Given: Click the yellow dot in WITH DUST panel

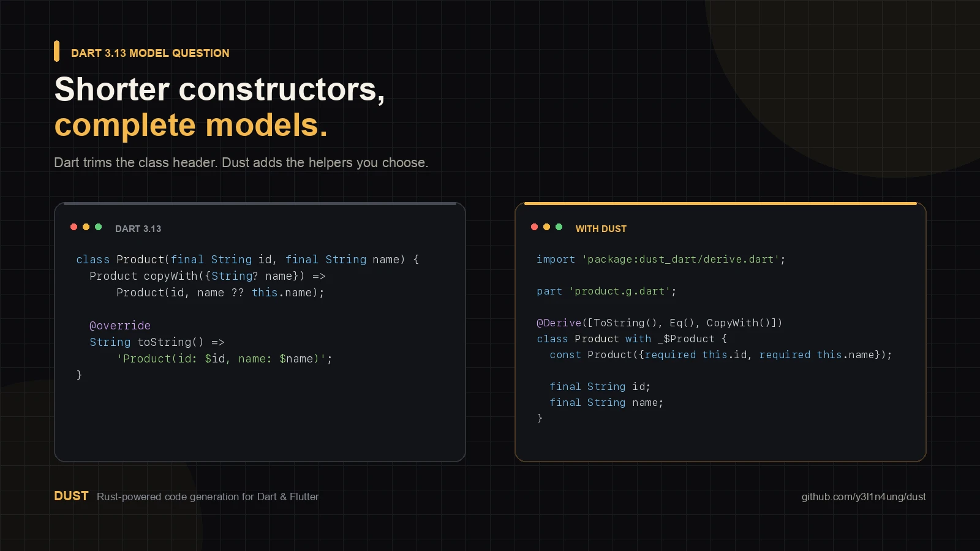Looking at the screenshot, I should [546, 227].
